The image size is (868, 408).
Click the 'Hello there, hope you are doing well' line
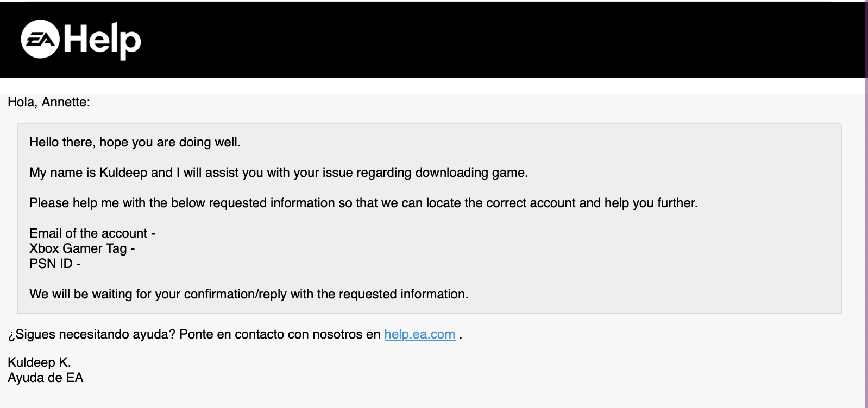pos(135,142)
